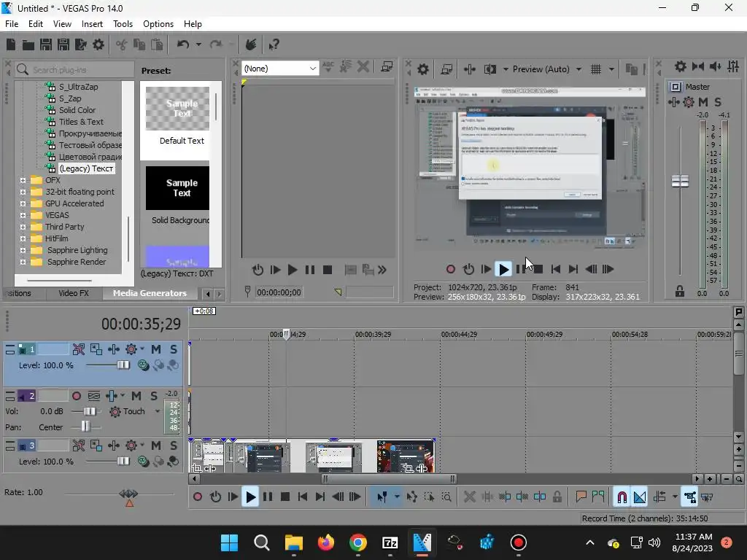Open trimmer media dropdown showing (None)
Screen dimensions: 747x560
279,69
